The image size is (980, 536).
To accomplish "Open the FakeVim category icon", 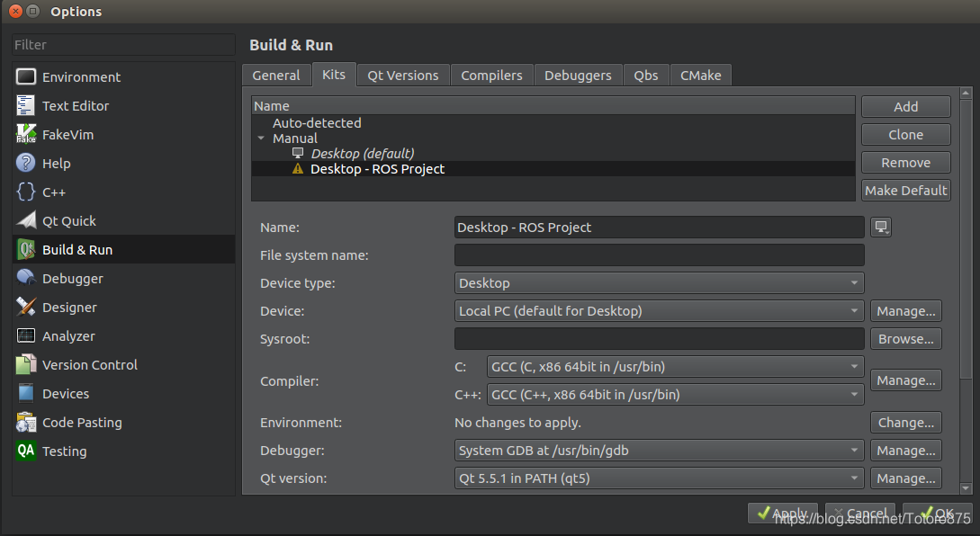I will (x=25, y=134).
